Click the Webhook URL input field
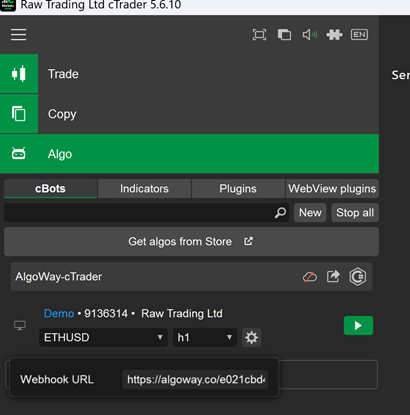Image resolution: width=410 pixels, height=415 pixels. 195,379
